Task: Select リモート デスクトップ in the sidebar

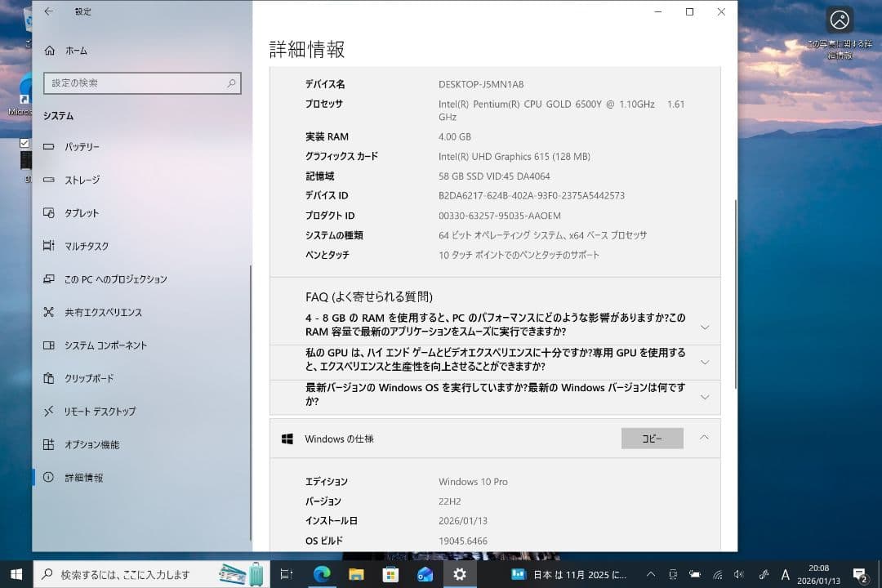Action: tap(100, 412)
